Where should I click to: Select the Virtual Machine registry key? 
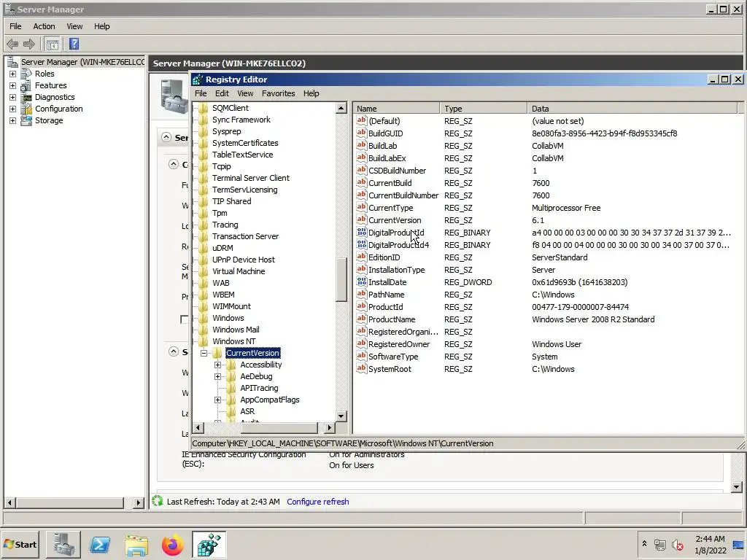pos(239,271)
